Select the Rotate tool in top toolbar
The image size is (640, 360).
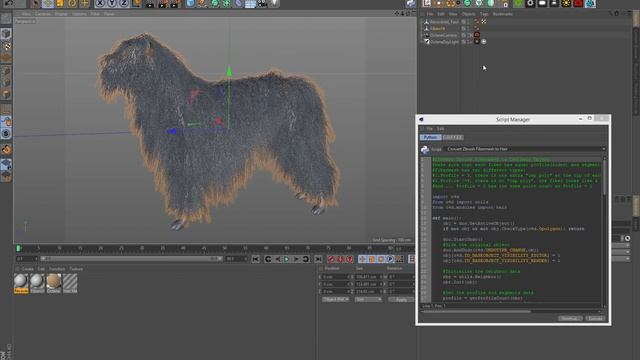pos(72,4)
